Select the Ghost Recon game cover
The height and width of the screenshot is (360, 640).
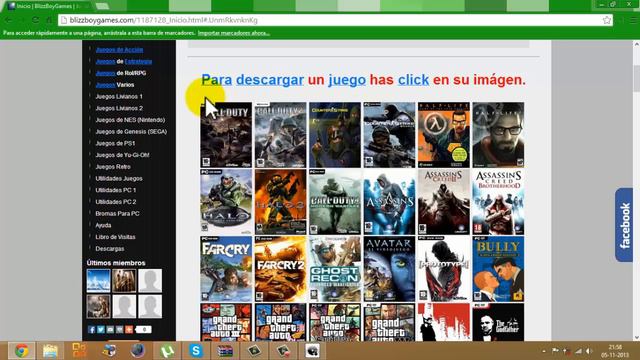coord(335,269)
